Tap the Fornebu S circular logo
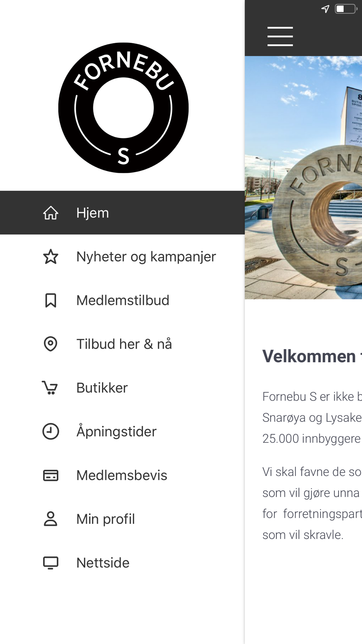 pyautogui.click(x=123, y=108)
